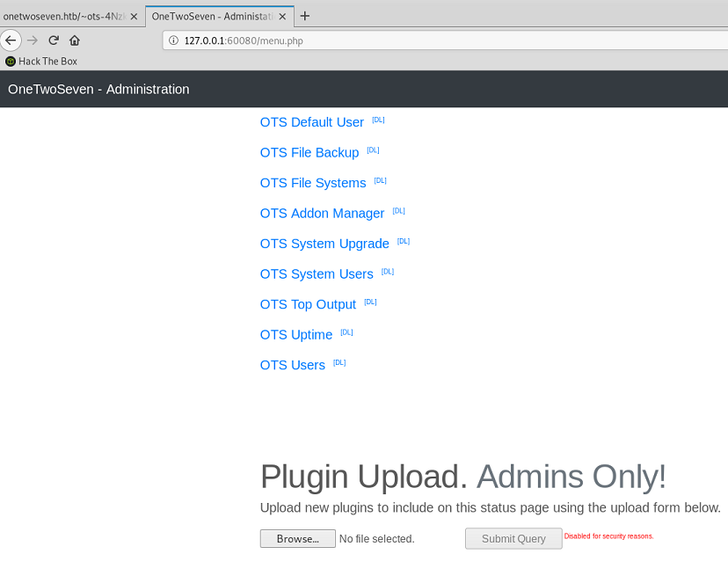Switch to the onetwoseven.htb tab
The height and width of the screenshot is (561, 728).
(62, 16)
